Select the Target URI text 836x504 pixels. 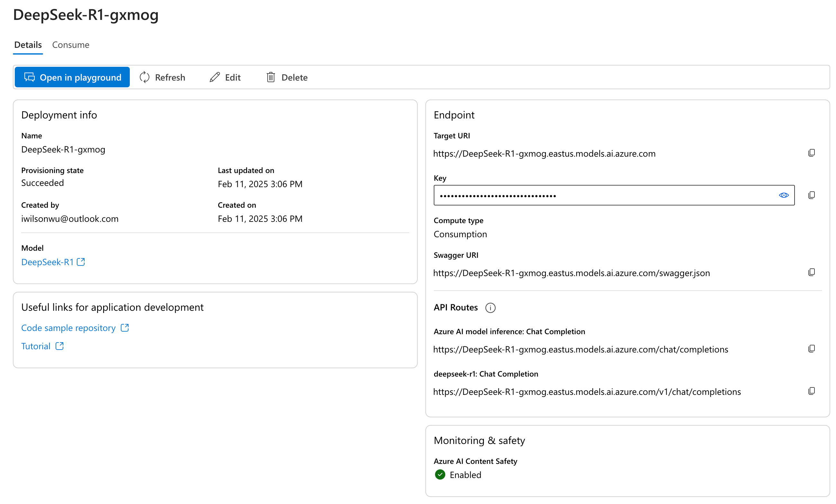click(544, 153)
